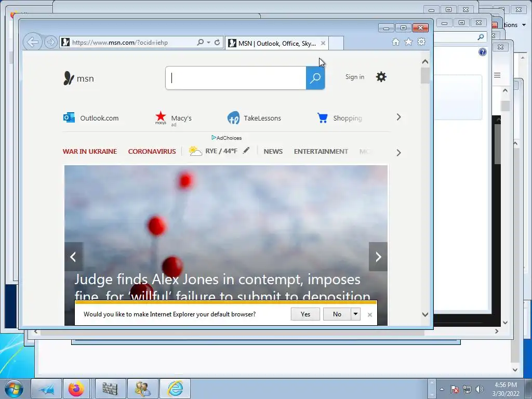Show next slide in news carousel
This screenshot has width=532, height=399.
[x=378, y=257]
